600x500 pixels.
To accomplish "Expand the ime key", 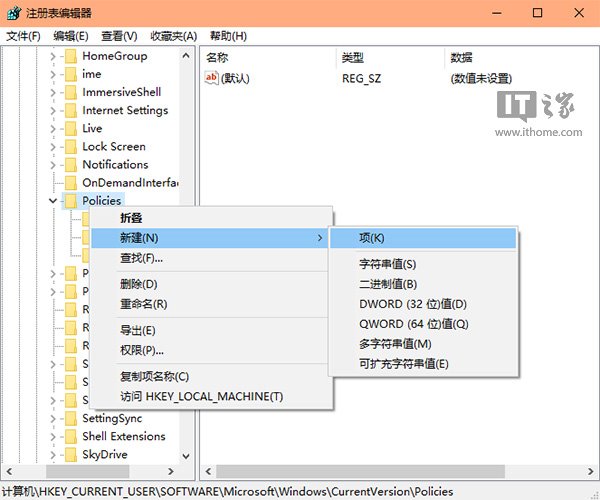I will (x=53, y=75).
